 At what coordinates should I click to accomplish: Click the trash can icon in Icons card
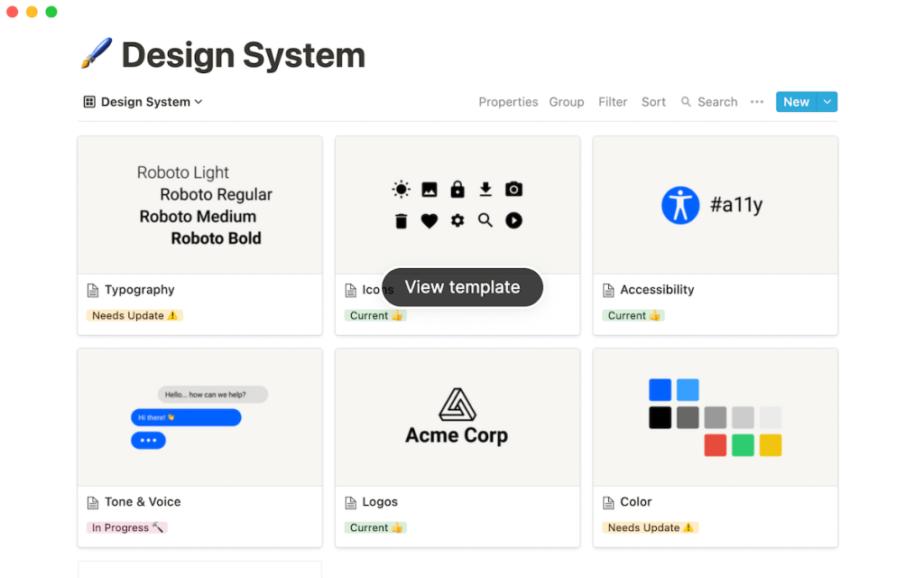pyautogui.click(x=402, y=220)
